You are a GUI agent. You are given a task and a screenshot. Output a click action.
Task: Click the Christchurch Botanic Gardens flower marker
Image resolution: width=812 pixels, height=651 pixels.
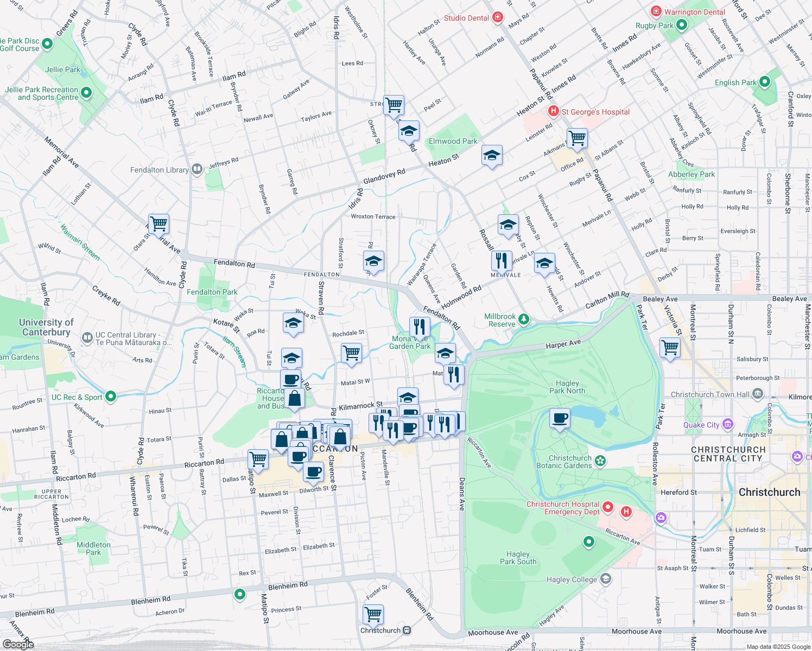click(x=599, y=459)
